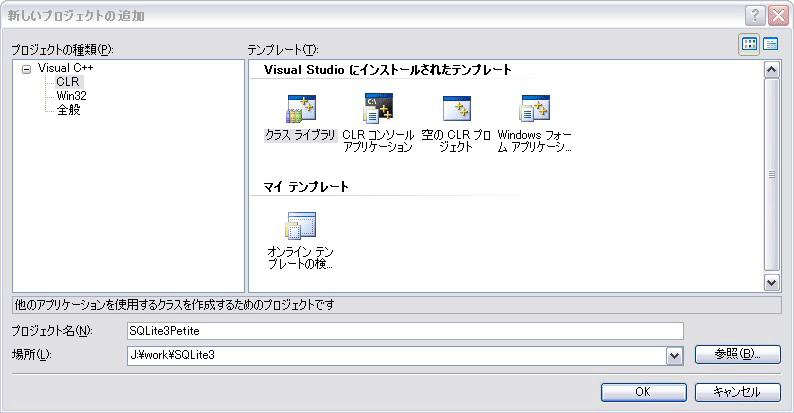Close the 新しいプロジェクトの追加 dialog

(778, 16)
